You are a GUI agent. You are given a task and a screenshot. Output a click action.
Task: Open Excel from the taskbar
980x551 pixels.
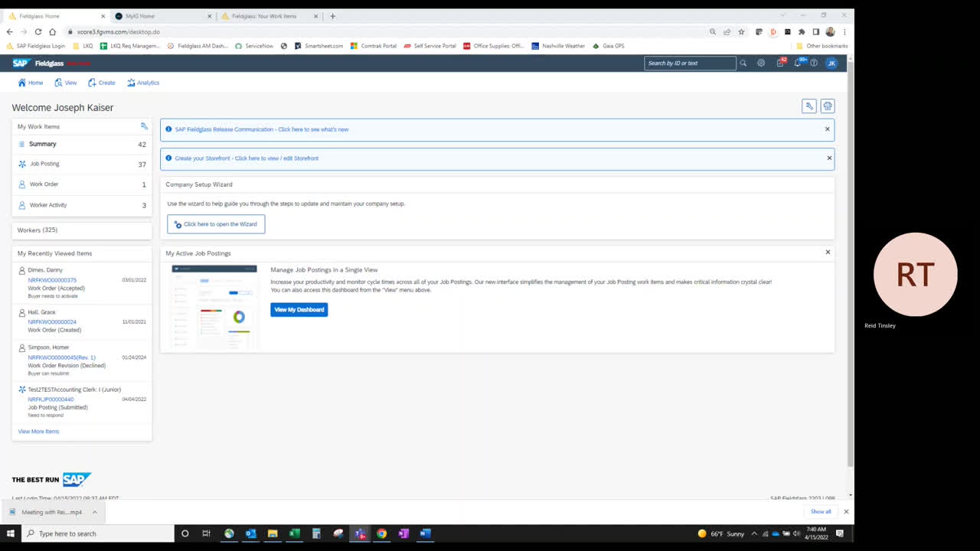coord(294,533)
